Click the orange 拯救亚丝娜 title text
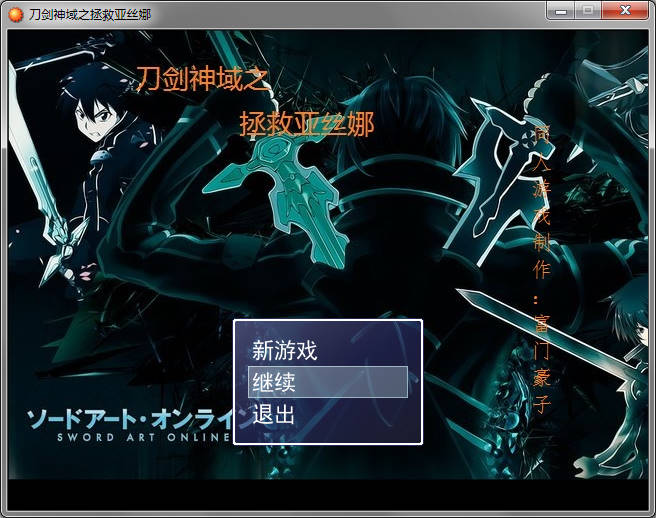Viewport: 656px width, 518px height. pos(307,124)
